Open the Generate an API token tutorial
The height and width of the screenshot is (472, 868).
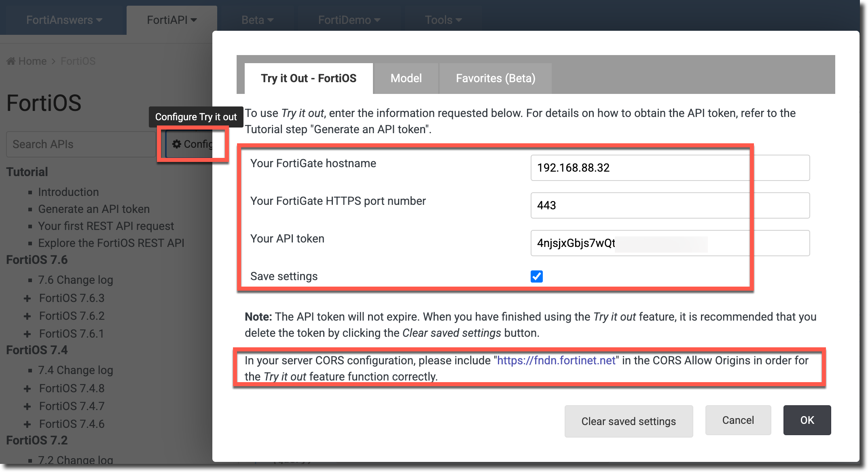93,209
